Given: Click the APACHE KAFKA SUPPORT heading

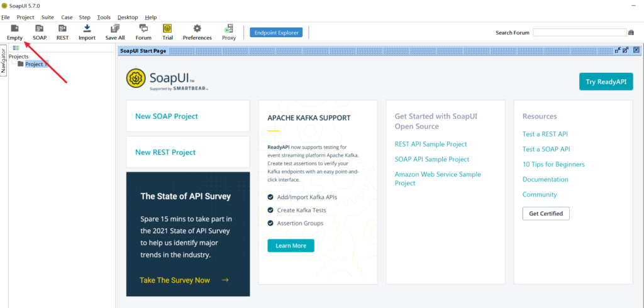Looking at the screenshot, I should (309, 118).
